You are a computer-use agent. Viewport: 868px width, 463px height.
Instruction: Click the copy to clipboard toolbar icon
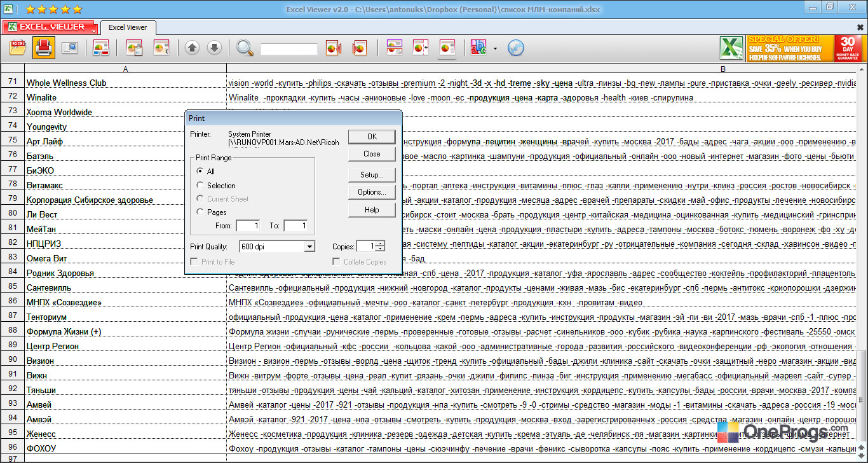tap(134, 48)
